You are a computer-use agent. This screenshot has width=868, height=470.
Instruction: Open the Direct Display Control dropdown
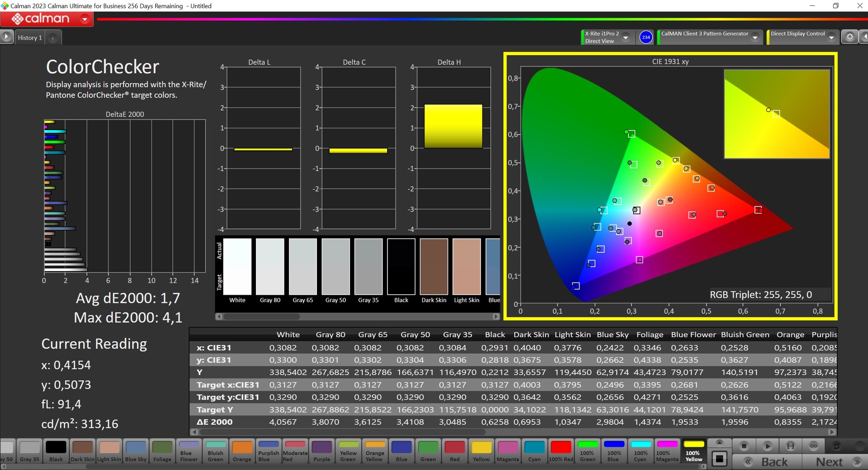coord(831,38)
